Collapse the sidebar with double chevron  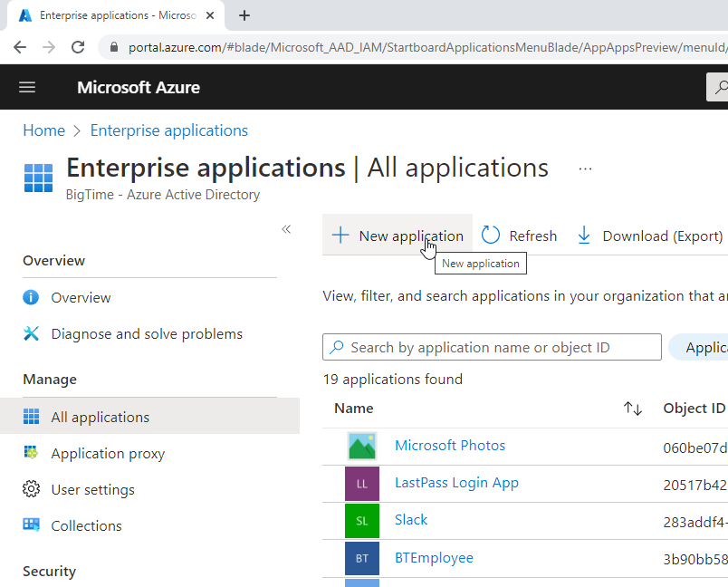coord(286,229)
